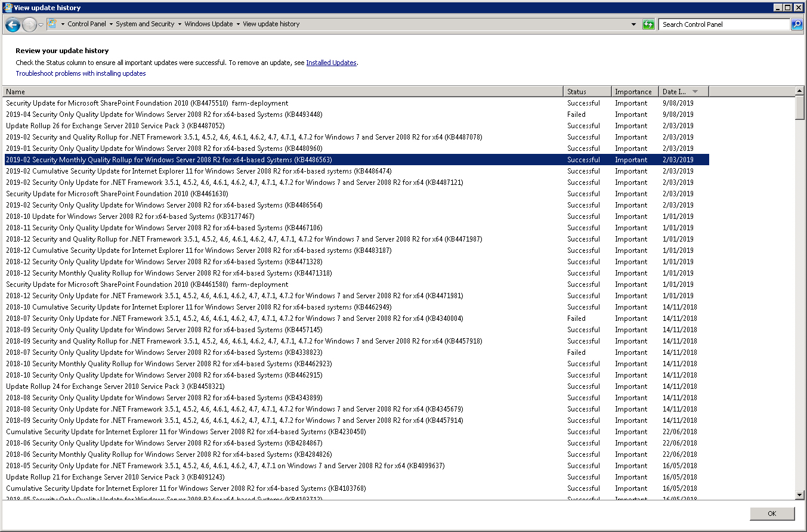The height and width of the screenshot is (532, 807).
Task: Click the Refresh icon beside address bar
Action: point(648,24)
